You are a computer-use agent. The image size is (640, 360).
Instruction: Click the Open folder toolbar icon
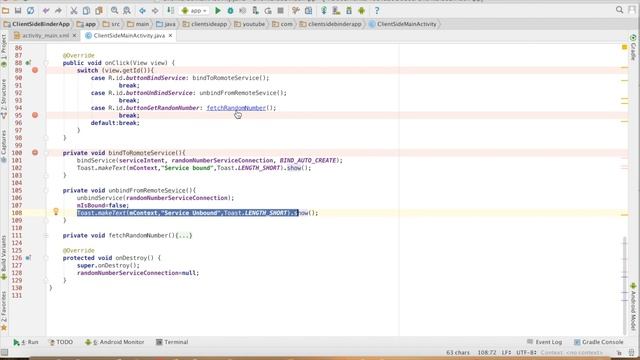click(x=6, y=10)
